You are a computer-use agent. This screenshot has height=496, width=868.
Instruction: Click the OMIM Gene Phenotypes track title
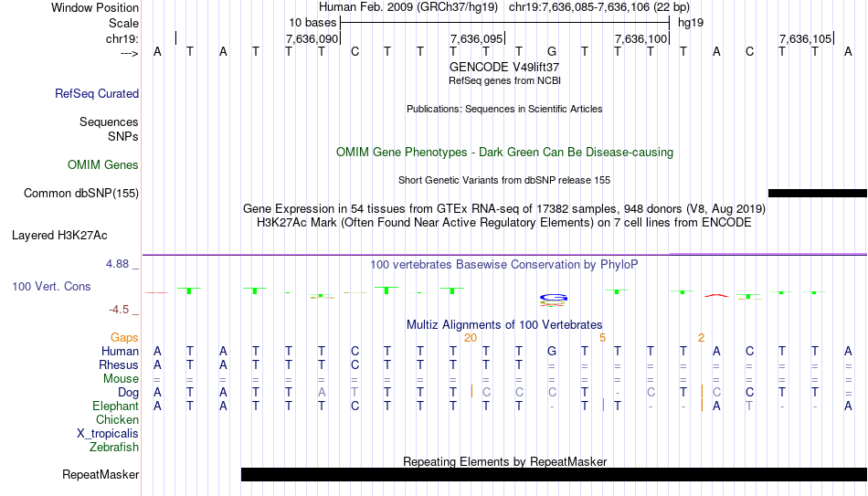click(504, 153)
